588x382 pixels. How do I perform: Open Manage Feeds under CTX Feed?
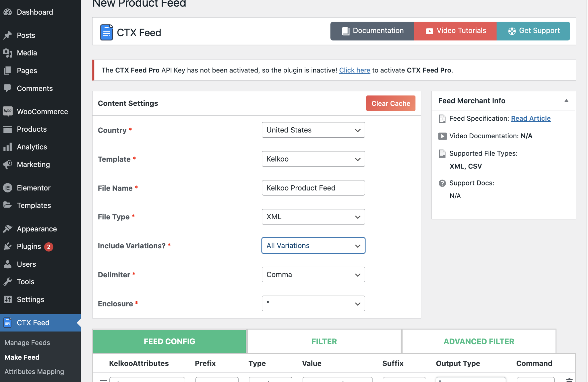(27, 342)
